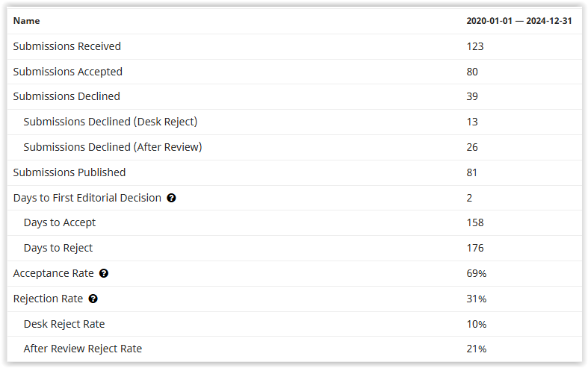
Task: Select Submissions Declined (After Review) label
Action: click(113, 147)
